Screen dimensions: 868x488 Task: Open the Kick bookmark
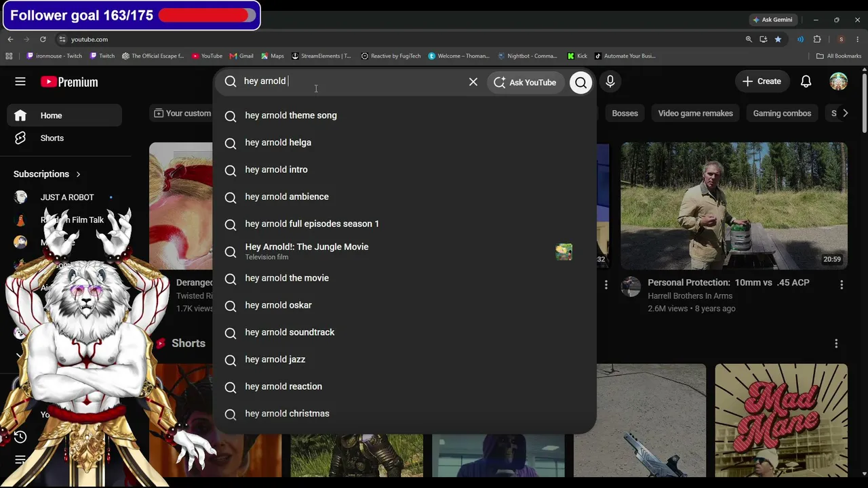coord(577,56)
